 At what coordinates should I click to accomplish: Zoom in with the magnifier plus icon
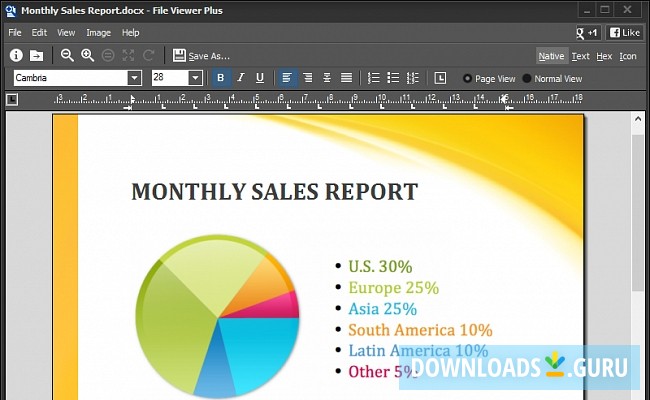pos(87,55)
